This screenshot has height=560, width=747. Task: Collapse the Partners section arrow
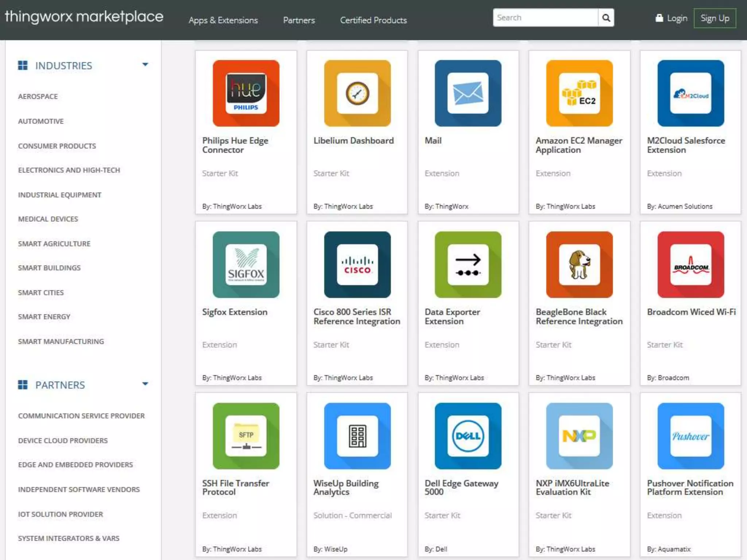[x=145, y=384]
